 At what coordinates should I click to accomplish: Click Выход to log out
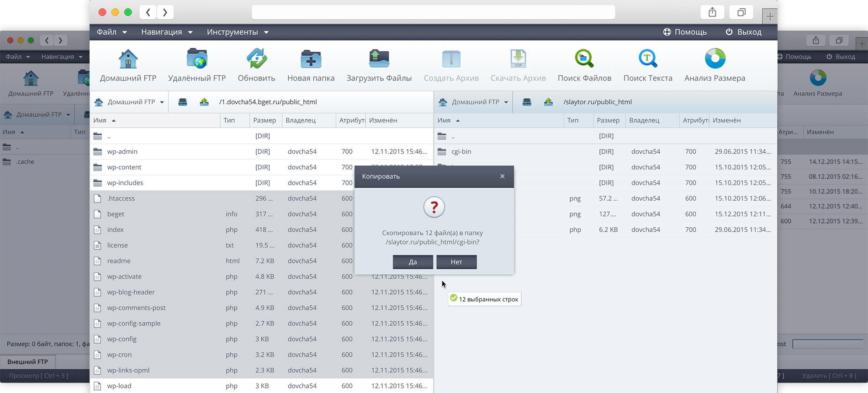[x=743, y=32]
